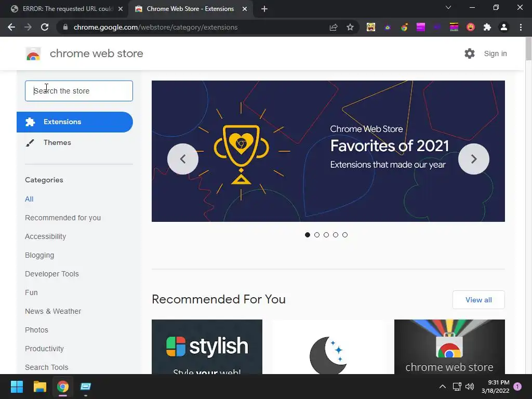The image size is (532, 399).
Task: Open web store settings gear
Action: coord(470,54)
